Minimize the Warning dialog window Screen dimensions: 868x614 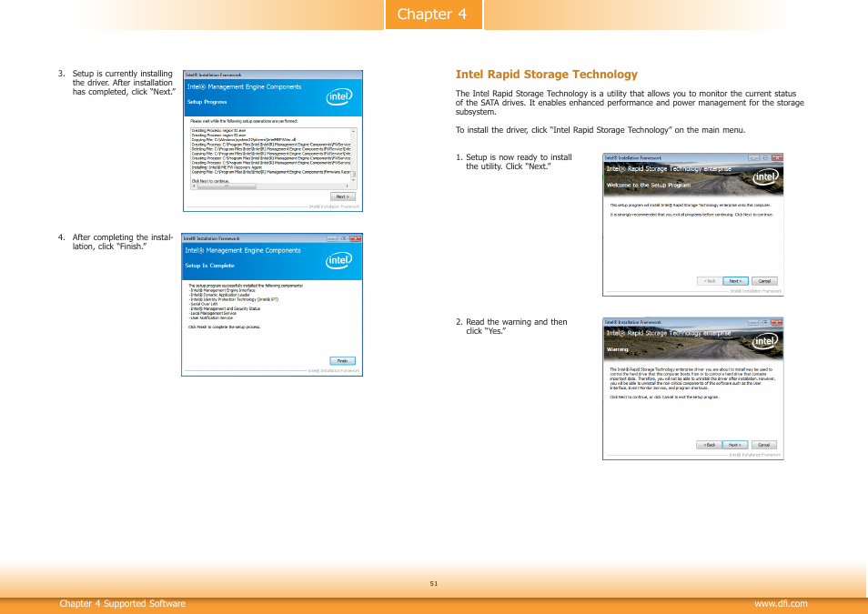point(754,322)
